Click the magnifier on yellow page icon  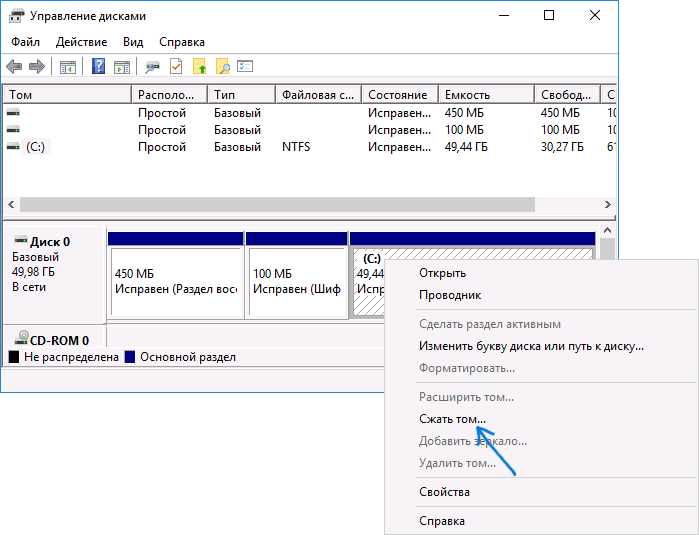pos(222,67)
